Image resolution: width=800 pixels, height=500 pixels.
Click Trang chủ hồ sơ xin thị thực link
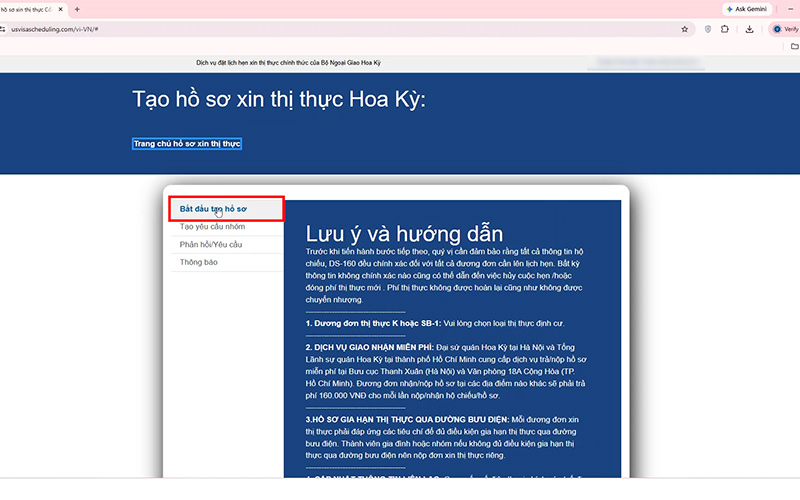[187, 144]
